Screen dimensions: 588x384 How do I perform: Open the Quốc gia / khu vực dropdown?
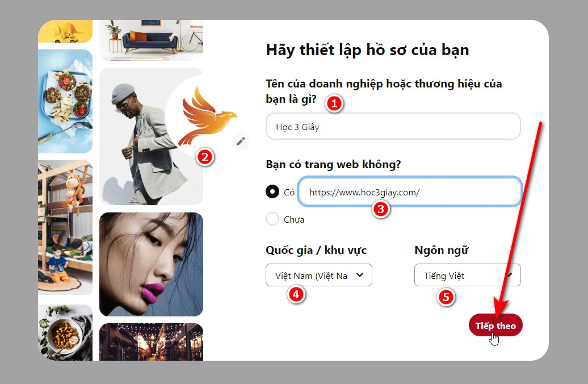point(319,275)
